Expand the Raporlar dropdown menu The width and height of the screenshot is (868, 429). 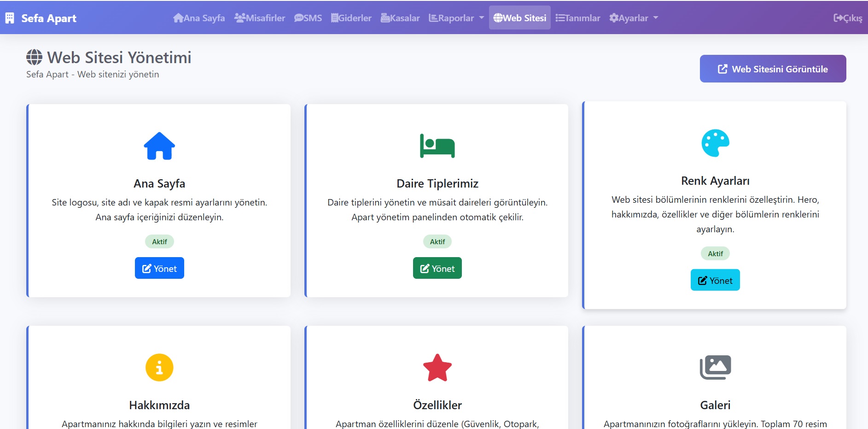click(x=456, y=18)
